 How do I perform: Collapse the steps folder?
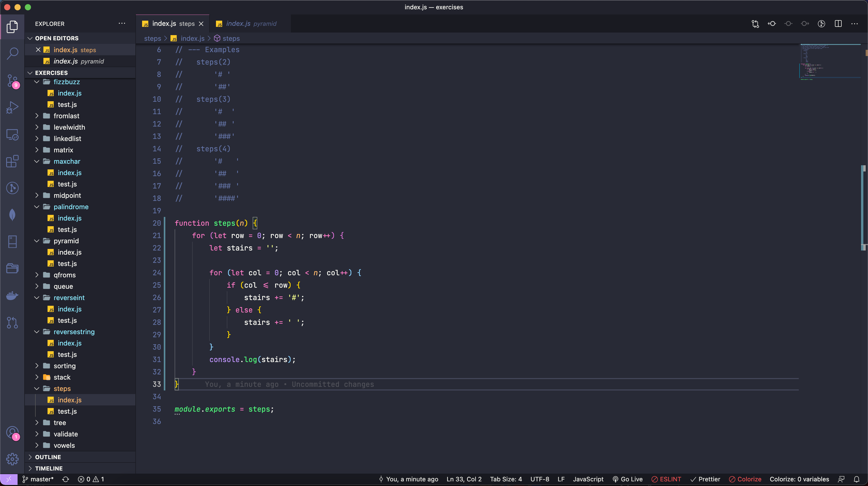coord(80,388)
